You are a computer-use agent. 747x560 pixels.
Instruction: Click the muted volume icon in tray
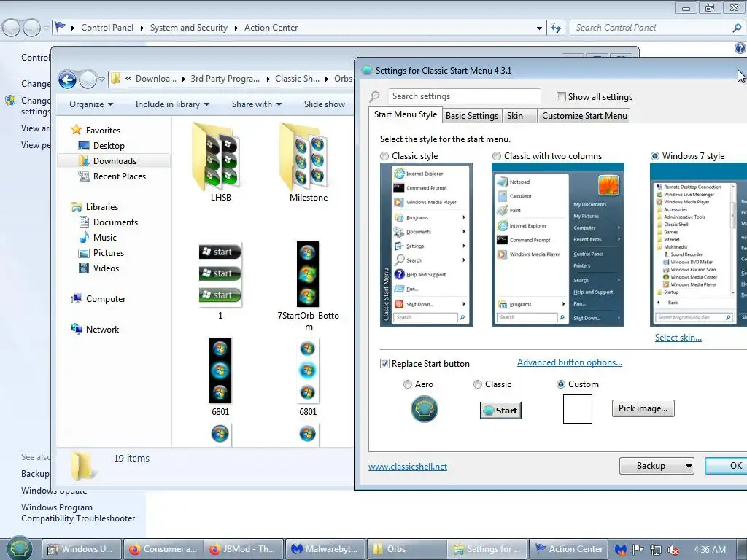[673, 550]
